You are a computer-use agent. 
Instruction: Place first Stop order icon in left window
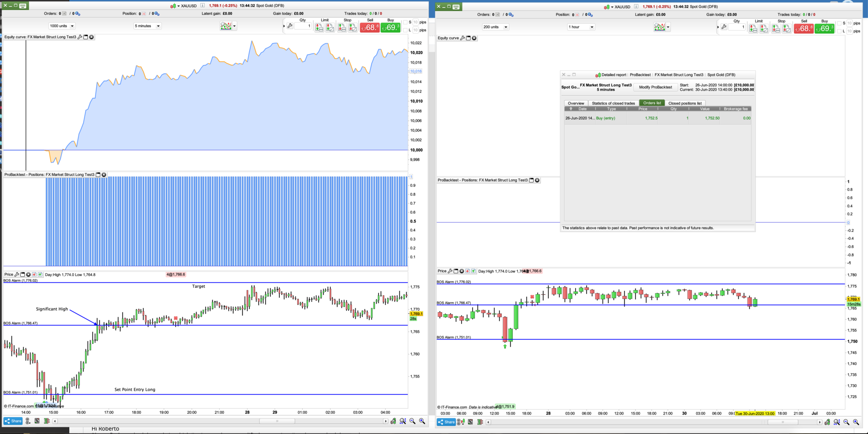pos(342,28)
